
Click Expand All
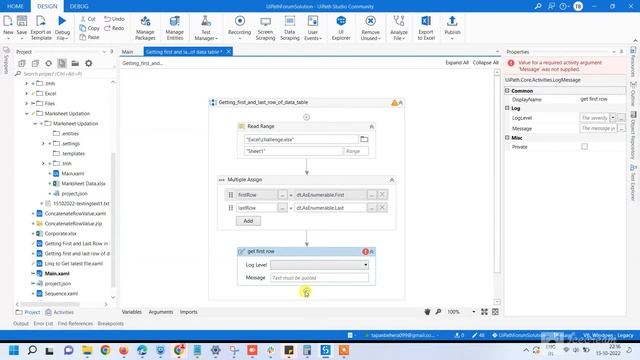click(457, 62)
